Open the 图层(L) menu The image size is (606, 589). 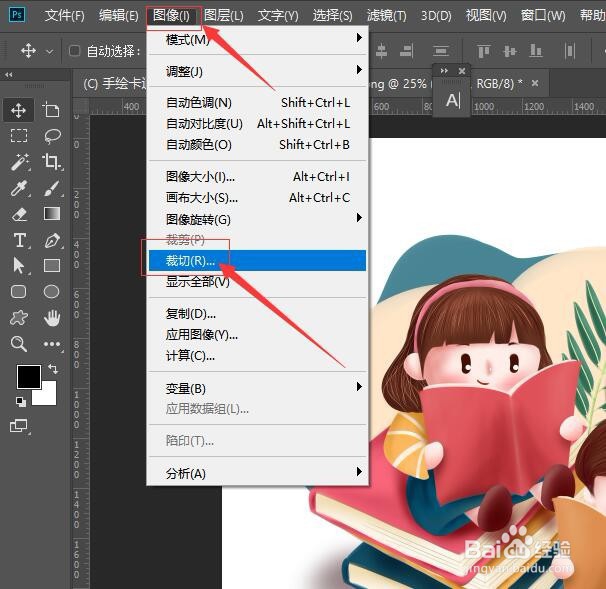pos(224,15)
